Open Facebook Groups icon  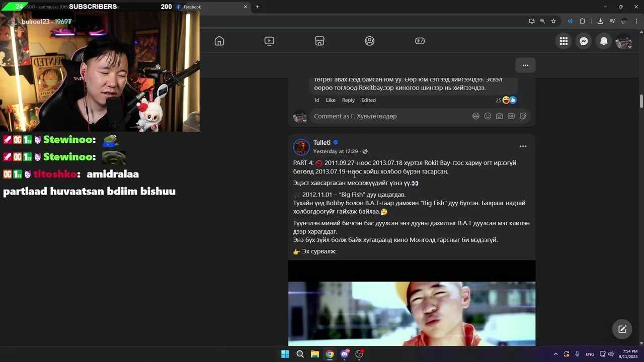(370, 41)
